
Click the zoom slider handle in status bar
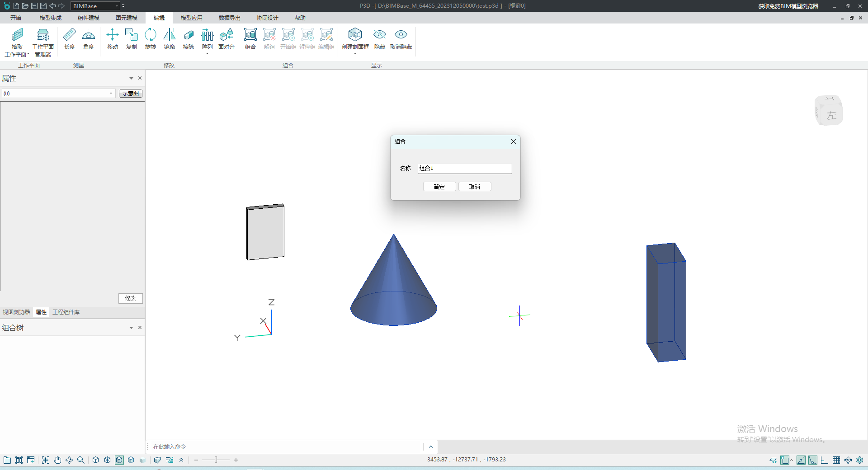[x=216, y=460]
